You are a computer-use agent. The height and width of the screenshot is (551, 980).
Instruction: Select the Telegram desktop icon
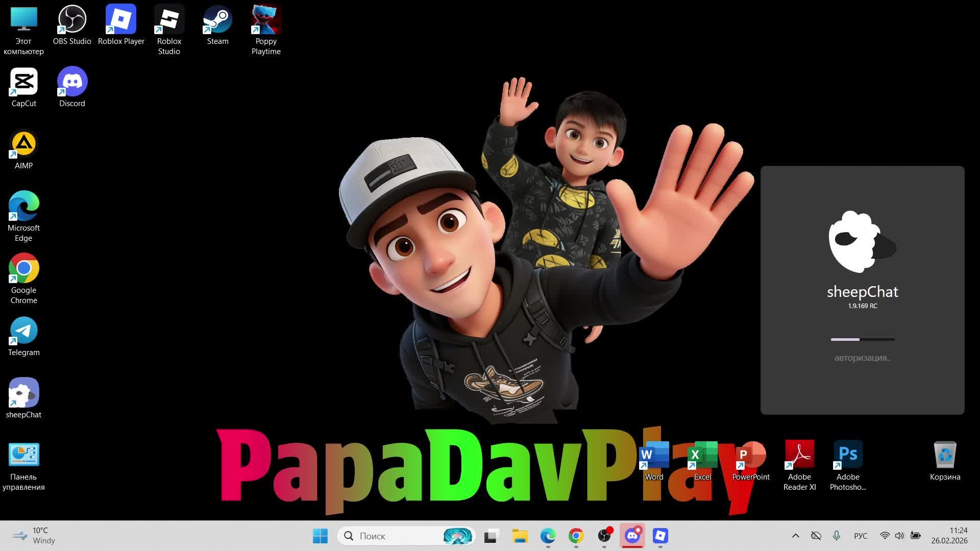pos(23,332)
